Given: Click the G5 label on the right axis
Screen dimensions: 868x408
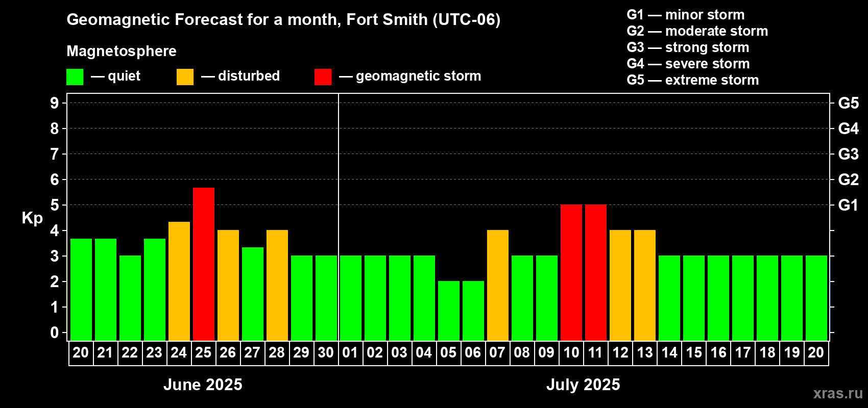Looking at the screenshot, I should 848,103.
